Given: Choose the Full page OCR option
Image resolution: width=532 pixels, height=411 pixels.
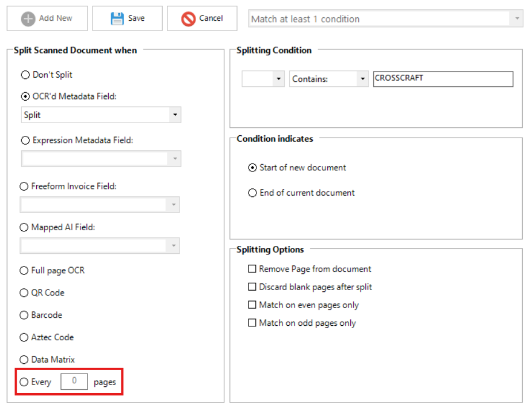Looking at the screenshot, I should pyautogui.click(x=24, y=271).
